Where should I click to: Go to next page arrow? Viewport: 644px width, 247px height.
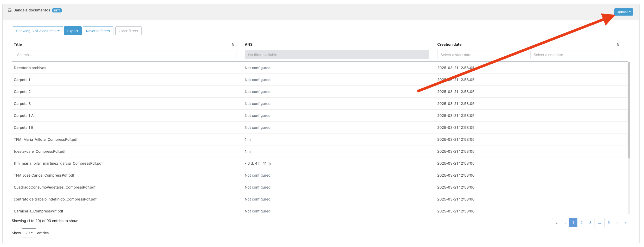tap(617, 223)
